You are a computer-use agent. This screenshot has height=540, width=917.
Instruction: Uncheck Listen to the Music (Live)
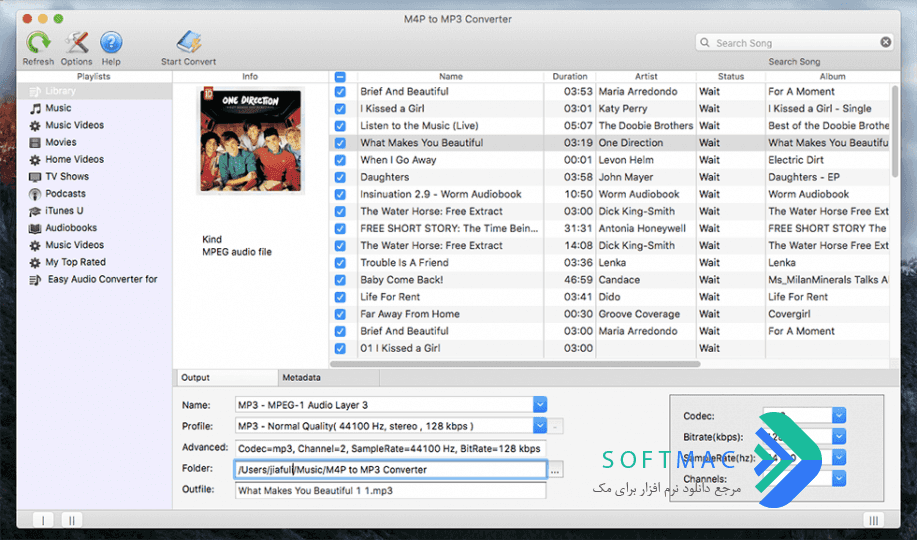tap(340, 126)
